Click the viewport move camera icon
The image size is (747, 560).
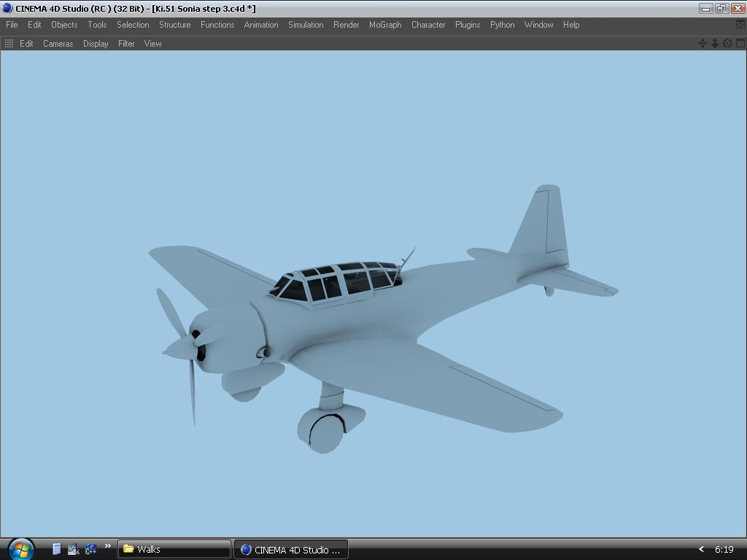tap(703, 44)
